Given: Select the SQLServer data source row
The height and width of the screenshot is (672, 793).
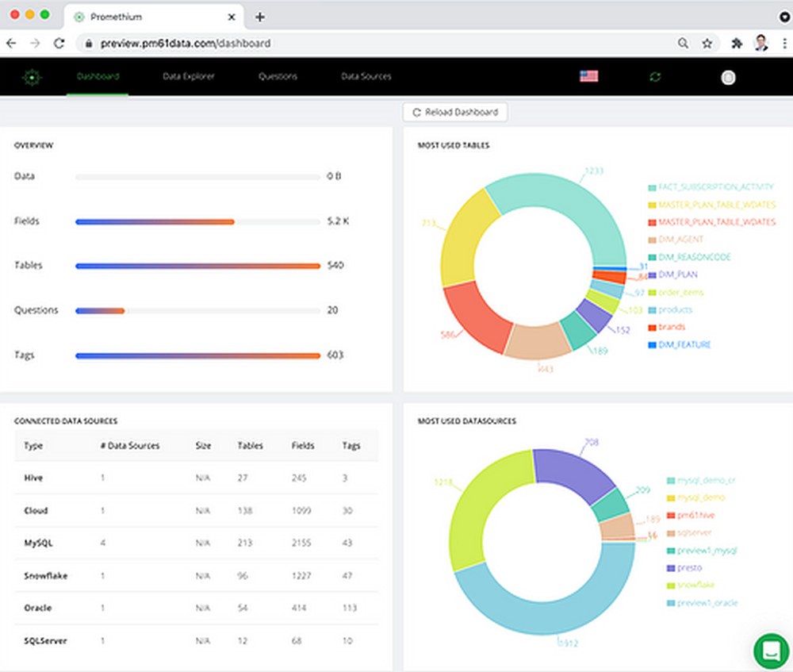Looking at the screenshot, I should [x=196, y=640].
